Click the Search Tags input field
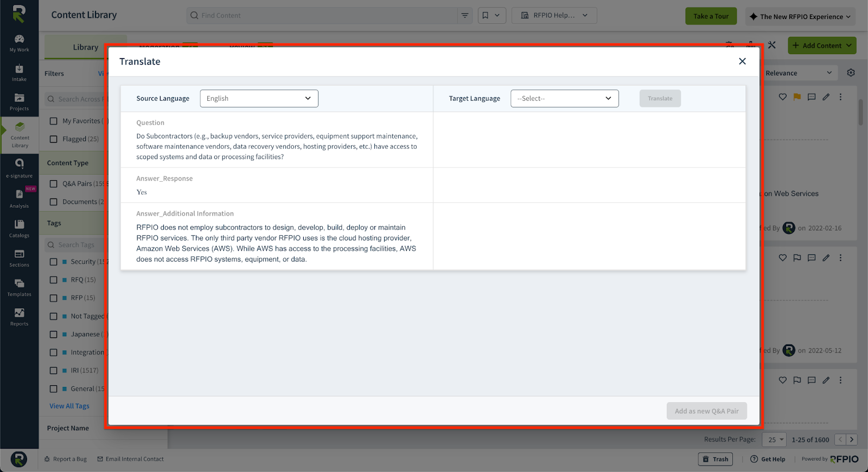 coord(77,245)
